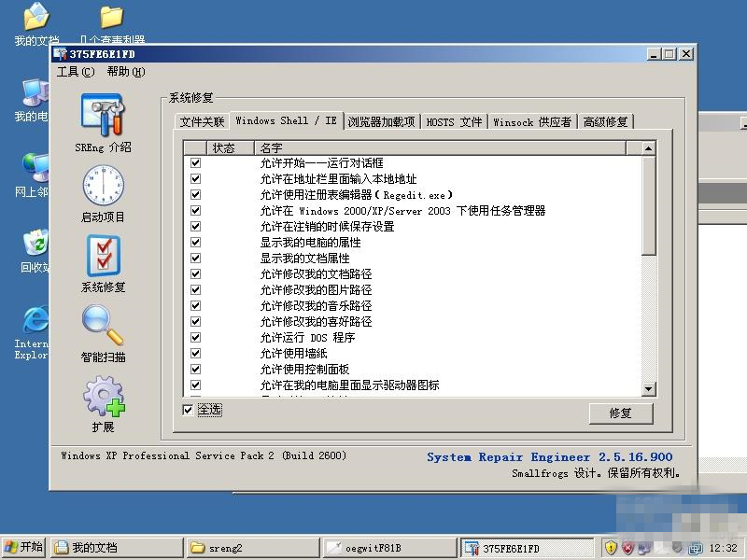
Task: Switch to the Windows Shell / IE tab
Action: pyautogui.click(x=286, y=120)
